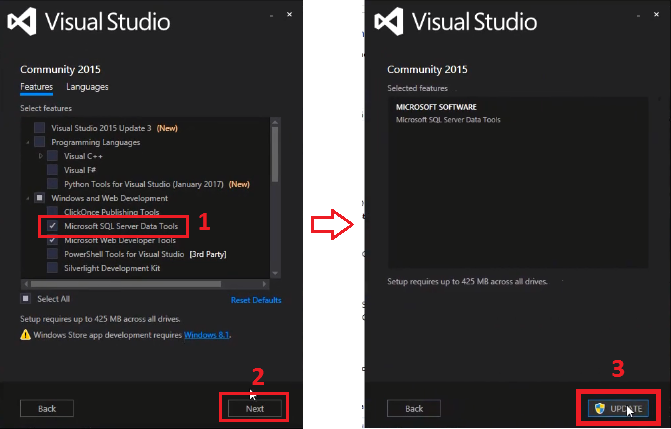Enable the Visual C++ checkbox

(x=52, y=156)
